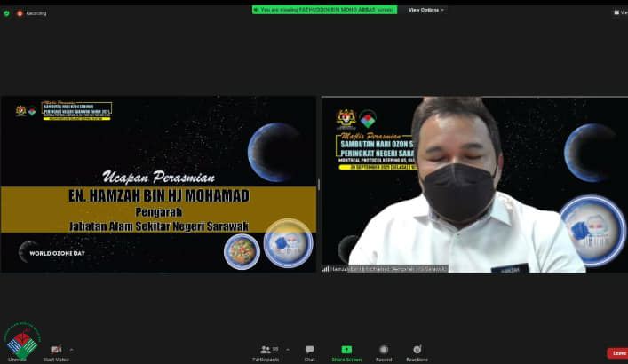This screenshot has width=628, height=364.
Task: Click the EN. HAMZAH BIN HJ MOHAMAD title text
Action: (x=159, y=196)
